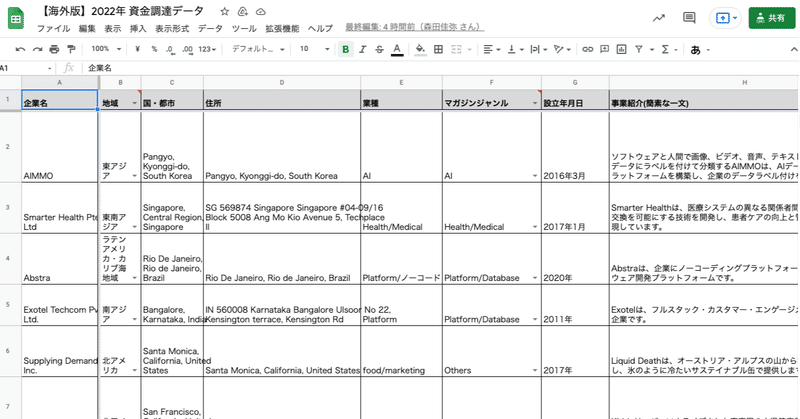Click the move to Drive folder icon
Screen dimensions: 800x419
(243, 11)
